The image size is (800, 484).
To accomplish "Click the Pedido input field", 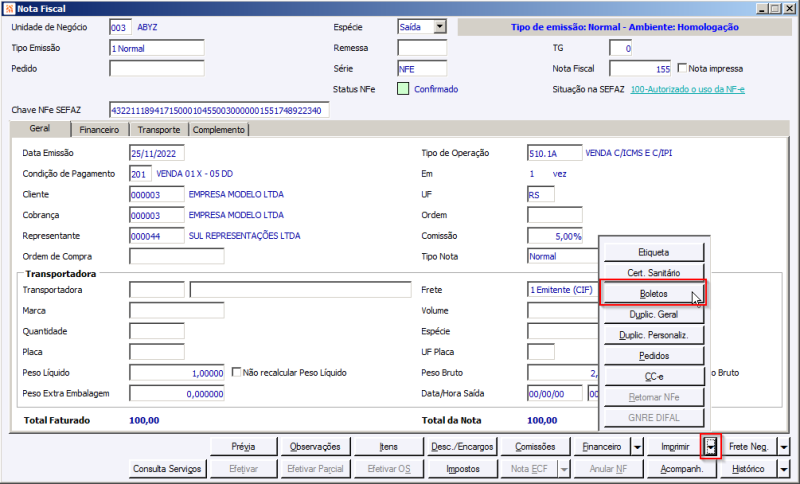I will point(157,68).
